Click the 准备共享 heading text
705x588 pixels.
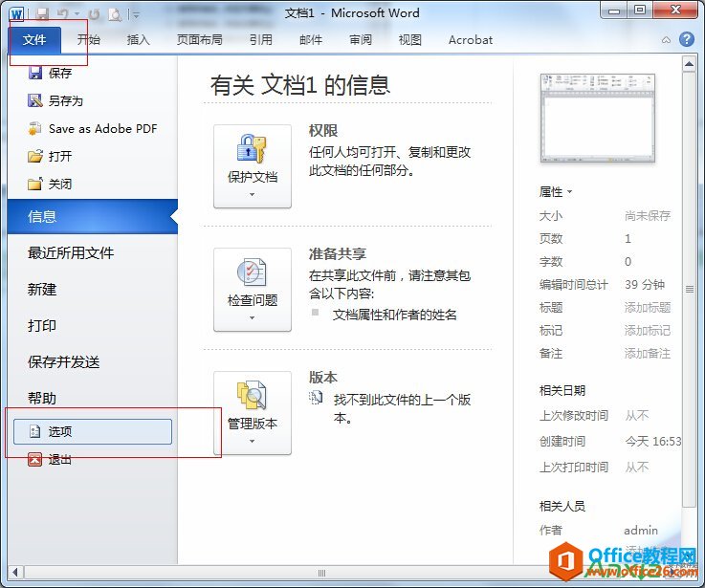338,254
